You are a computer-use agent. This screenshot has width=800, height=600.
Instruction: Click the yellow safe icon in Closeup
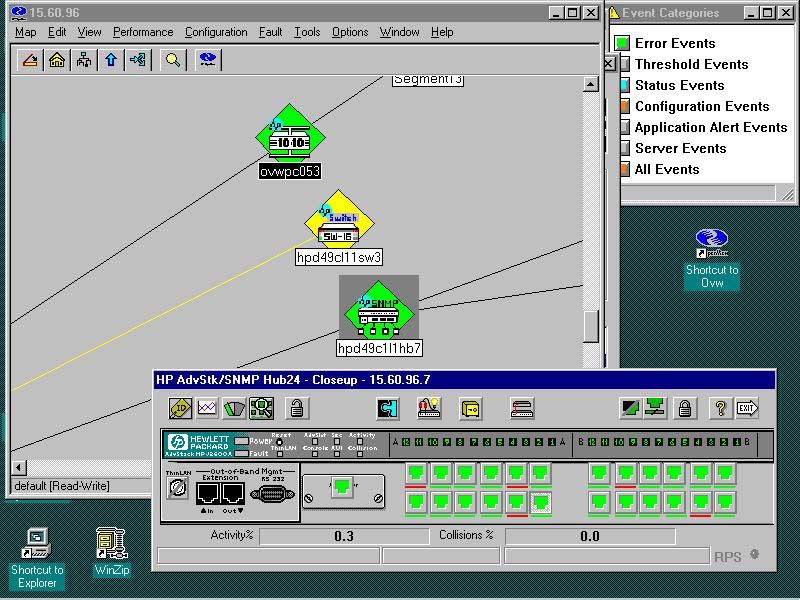470,408
